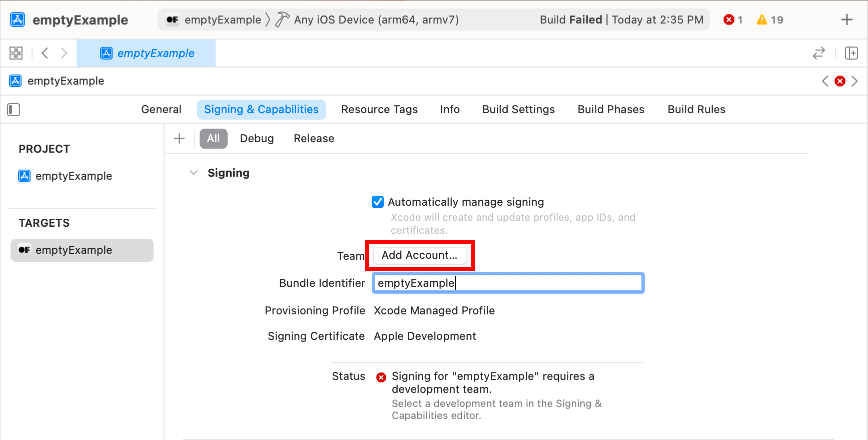The height and width of the screenshot is (440, 868).
Task: Click the Bundle Identifier text field
Action: (508, 283)
